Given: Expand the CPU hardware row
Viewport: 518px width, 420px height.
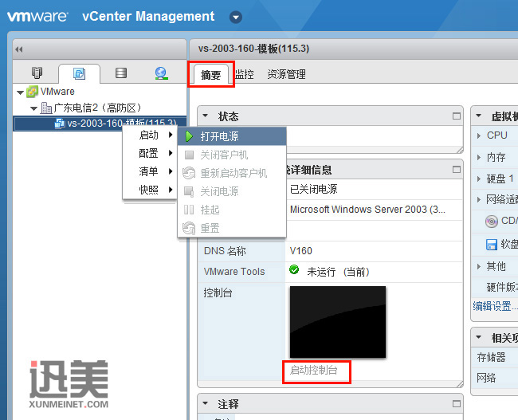Looking at the screenshot, I should click(x=479, y=135).
